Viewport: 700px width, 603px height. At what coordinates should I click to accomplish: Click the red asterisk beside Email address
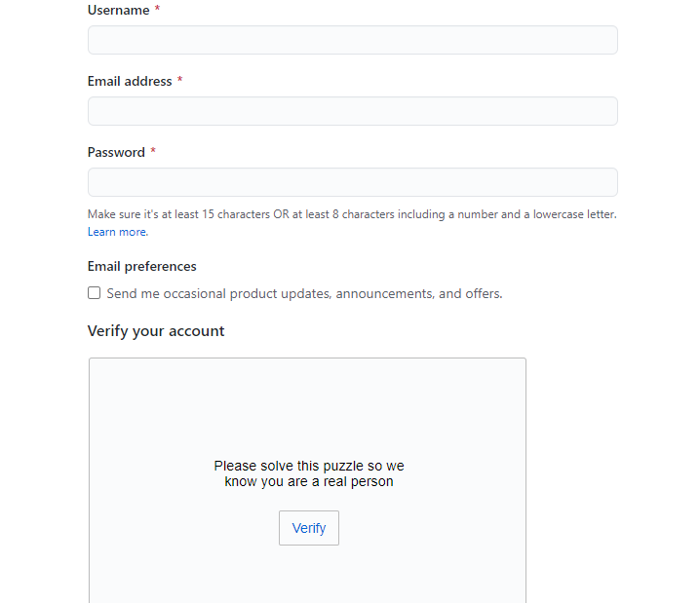(179, 81)
